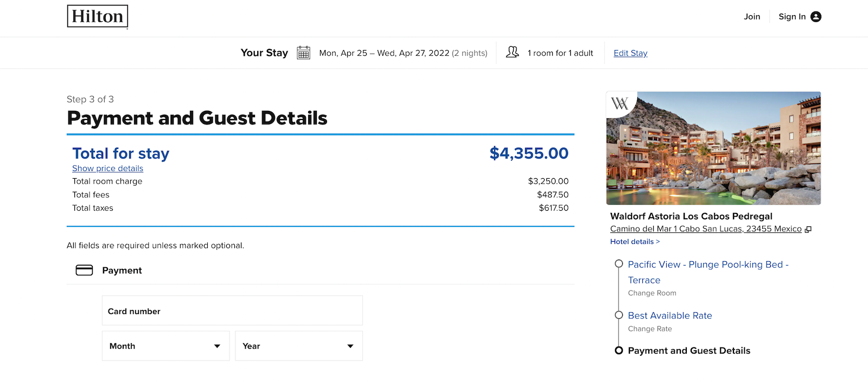
Task: Click the calendar icon beside Your Stay
Action: pos(303,53)
